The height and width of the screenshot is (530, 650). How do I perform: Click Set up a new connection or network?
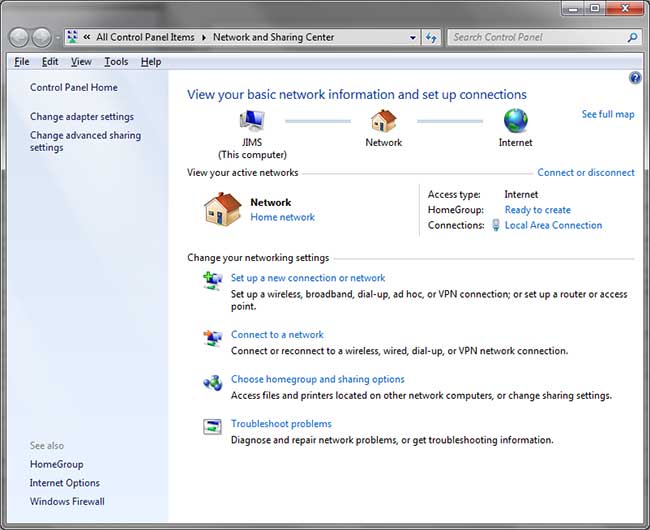coord(308,278)
